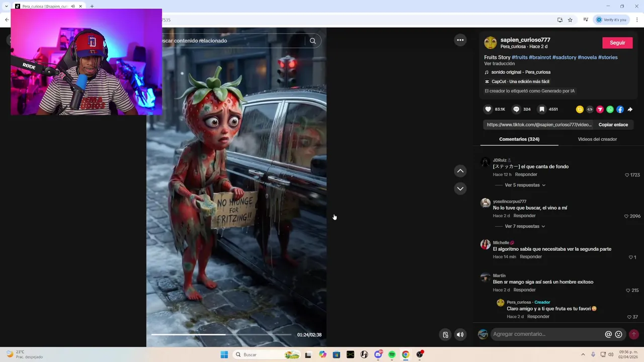
Task: Post the comment with the red arrow button
Action: point(634,334)
